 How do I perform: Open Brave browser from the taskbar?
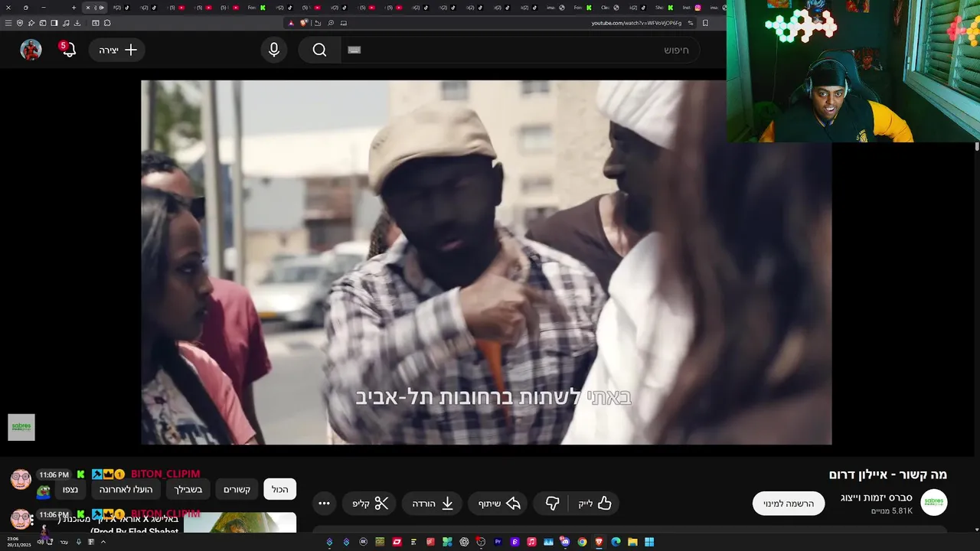[x=599, y=542]
